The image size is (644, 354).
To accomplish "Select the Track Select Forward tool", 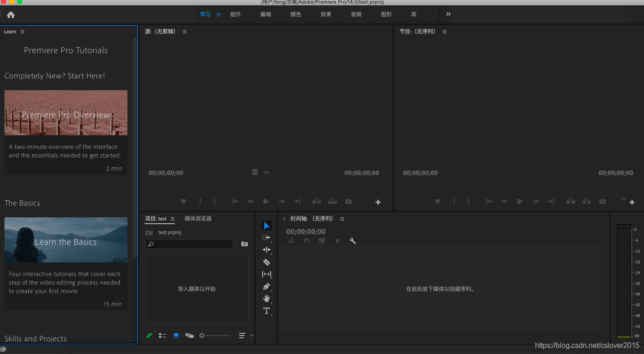I will pyautogui.click(x=267, y=238).
